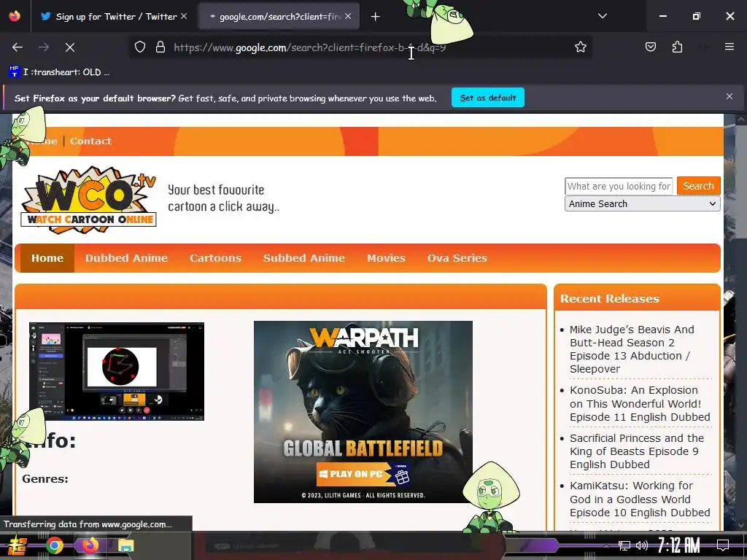The height and width of the screenshot is (560, 747).
Task: Open the Subbed Anime menu item
Action: (304, 258)
